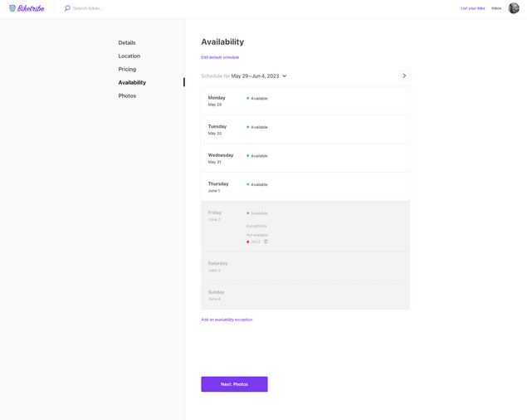527x420 pixels.
Task: Click Edit default schedule link
Action: coord(220,57)
